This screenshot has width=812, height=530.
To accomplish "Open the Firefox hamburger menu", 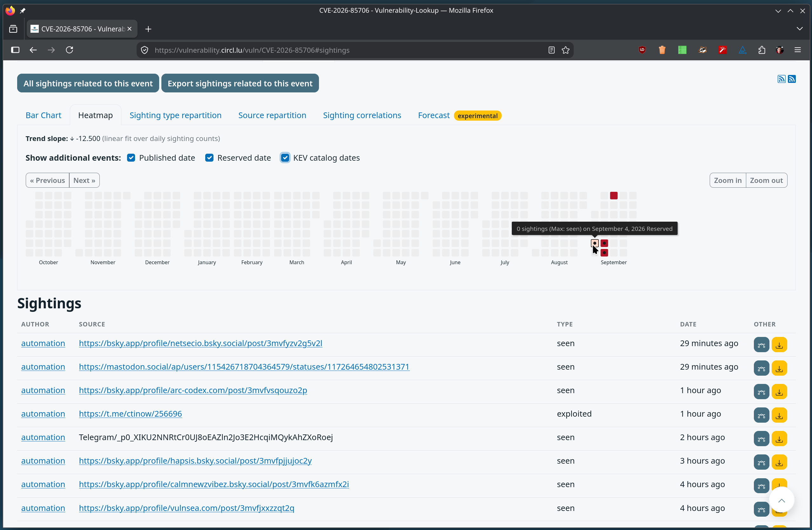I will pyautogui.click(x=798, y=50).
